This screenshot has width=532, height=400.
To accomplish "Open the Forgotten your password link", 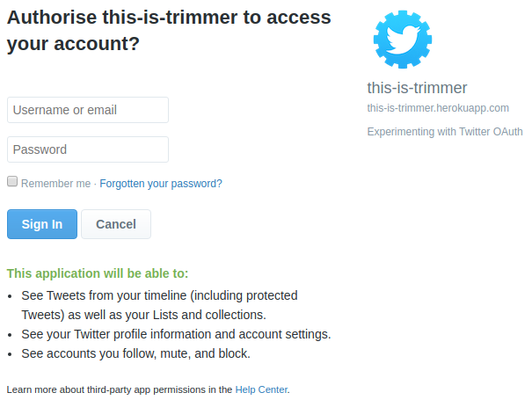I will [161, 184].
